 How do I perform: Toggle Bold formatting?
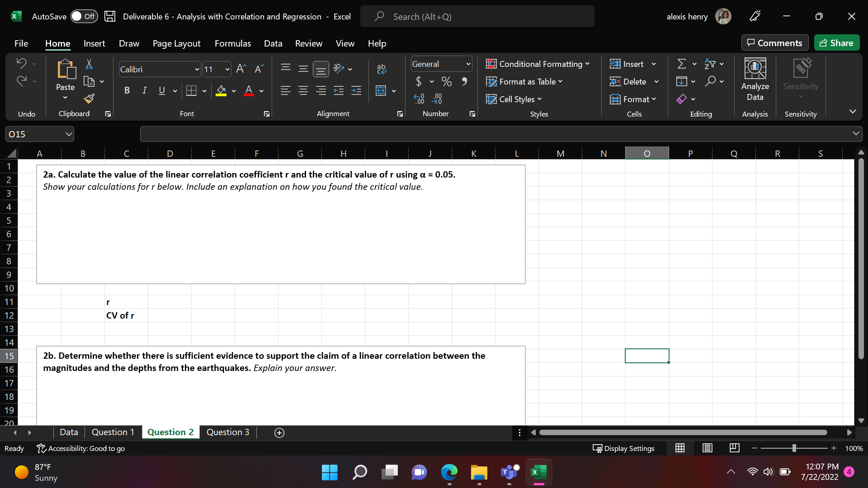pos(127,91)
